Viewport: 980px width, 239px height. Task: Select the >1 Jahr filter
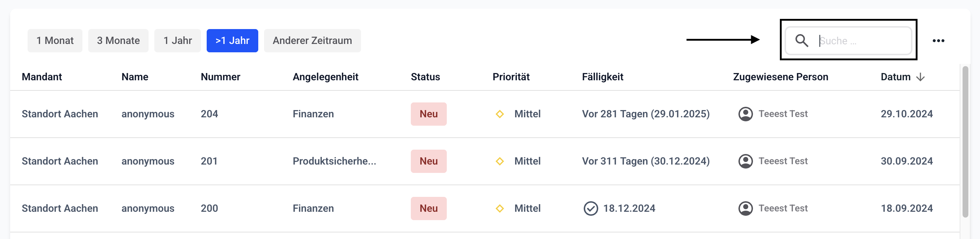(232, 40)
